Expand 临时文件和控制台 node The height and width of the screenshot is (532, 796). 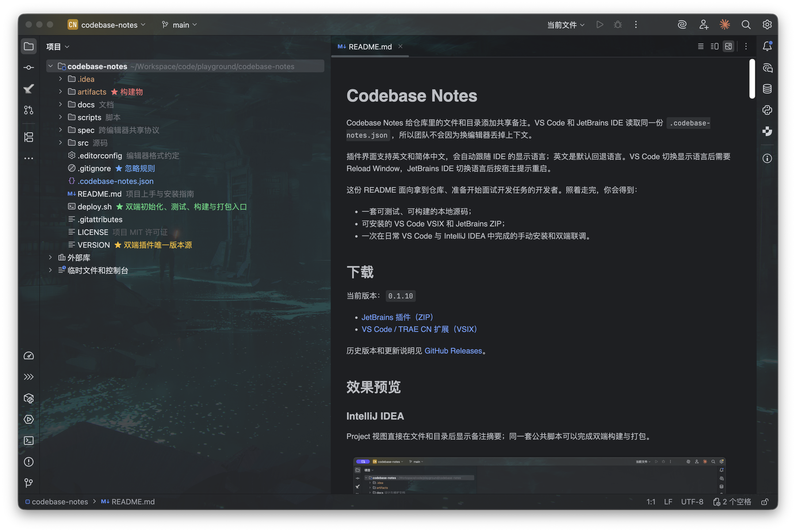click(50, 270)
